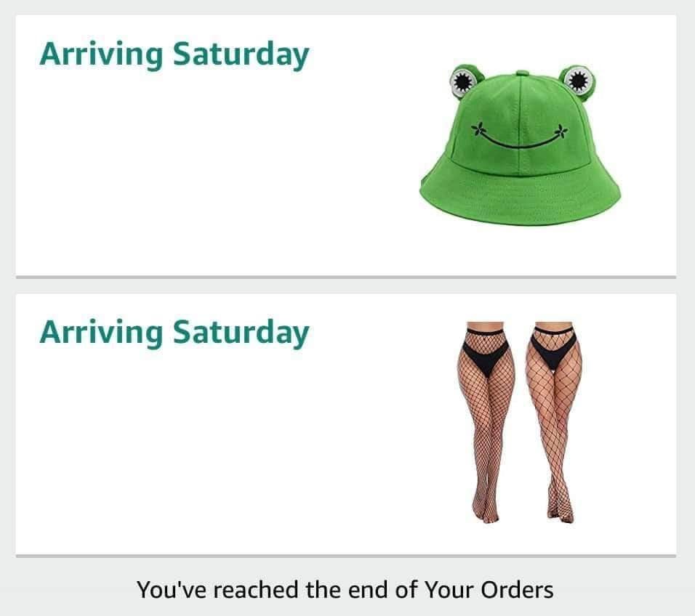Screen dimensions: 695x616
Task: Click the word 'Saturday' in the first order card
Action: (x=241, y=55)
